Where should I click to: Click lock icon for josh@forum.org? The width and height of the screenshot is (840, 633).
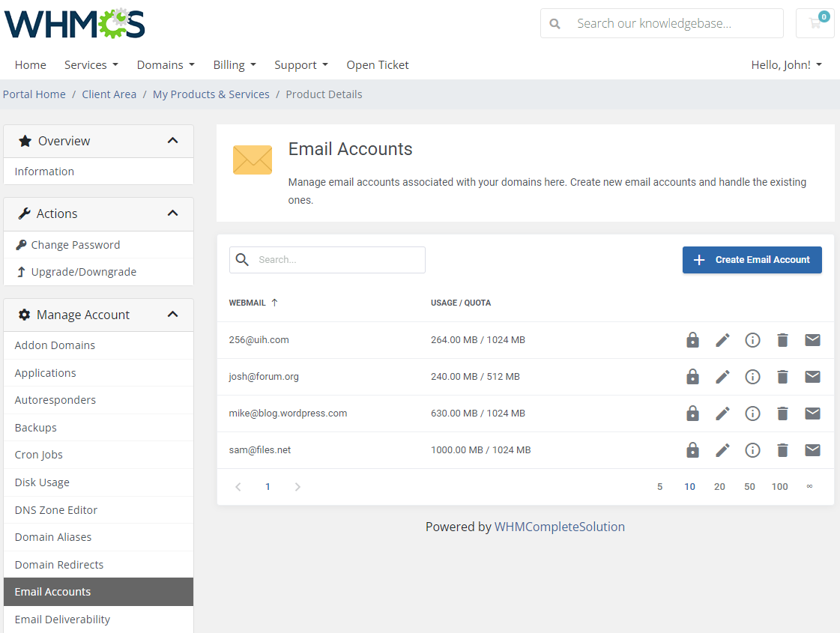(692, 377)
